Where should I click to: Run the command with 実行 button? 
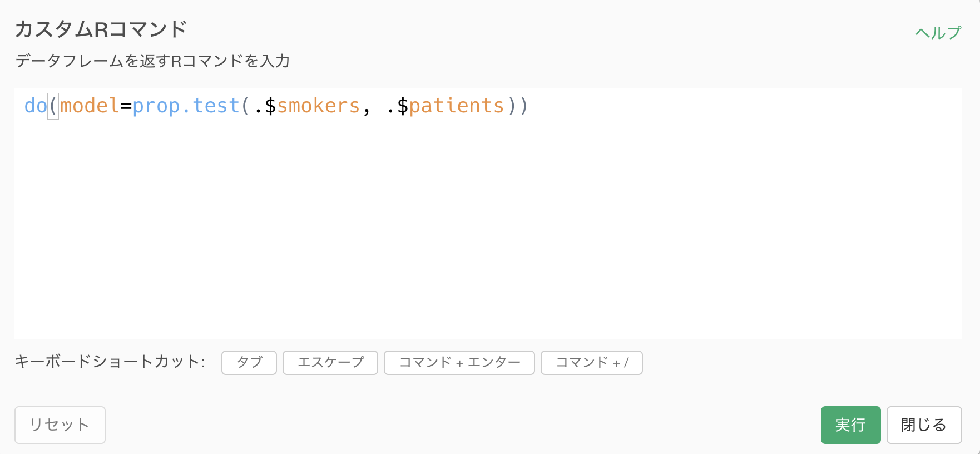point(850,425)
